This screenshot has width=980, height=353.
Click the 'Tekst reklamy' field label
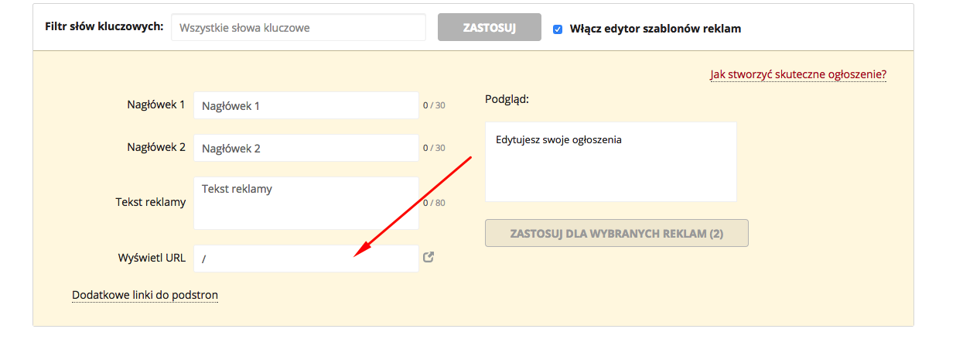coord(150,202)
